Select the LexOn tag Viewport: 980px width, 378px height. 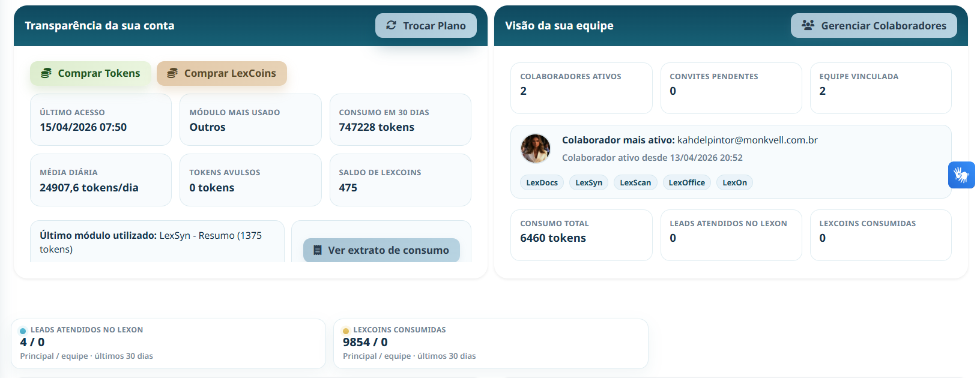[x=734, y=183]
